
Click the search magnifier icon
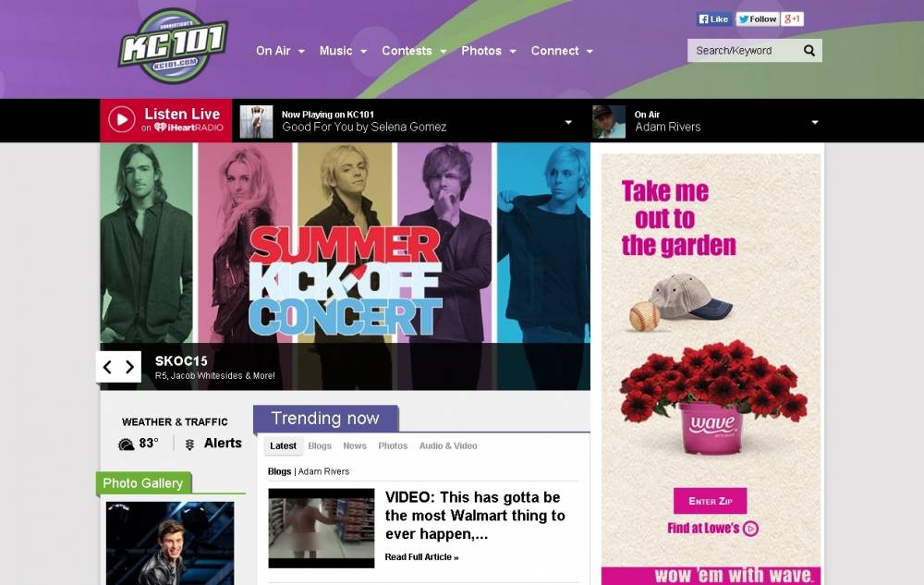pos(809,51)
